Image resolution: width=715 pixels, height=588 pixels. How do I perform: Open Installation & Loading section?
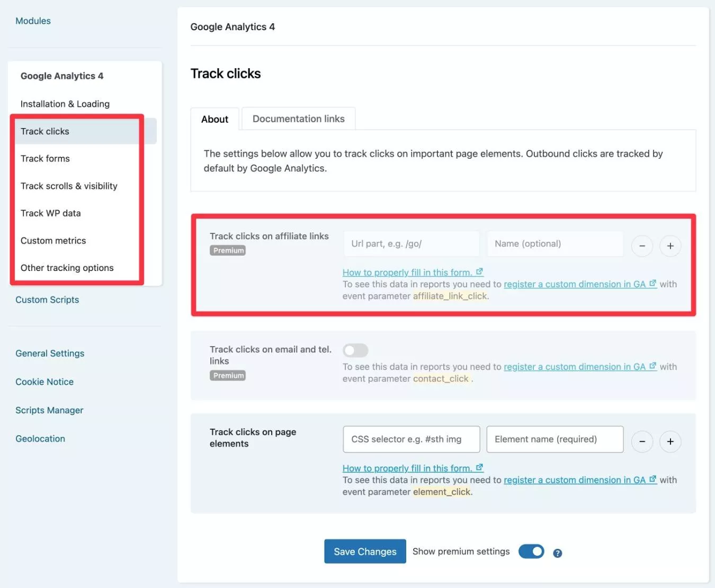click(65, 104)
